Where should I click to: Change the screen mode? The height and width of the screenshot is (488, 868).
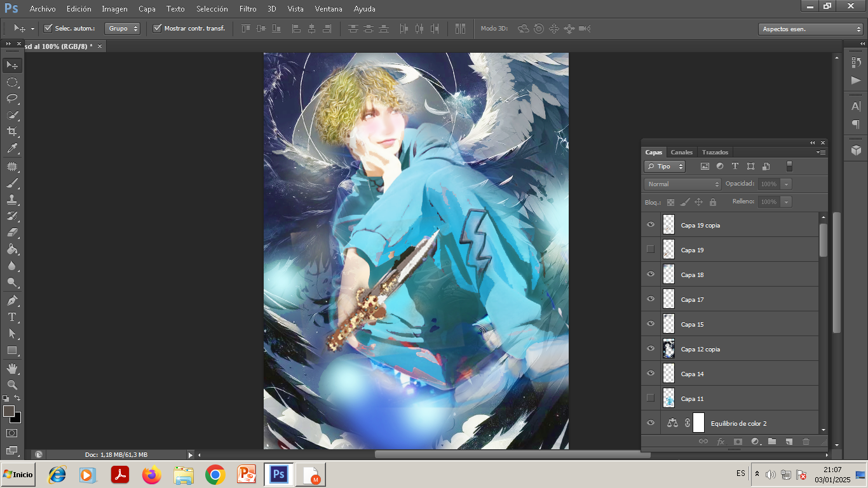pyautogui.click(x=12, y=451)
